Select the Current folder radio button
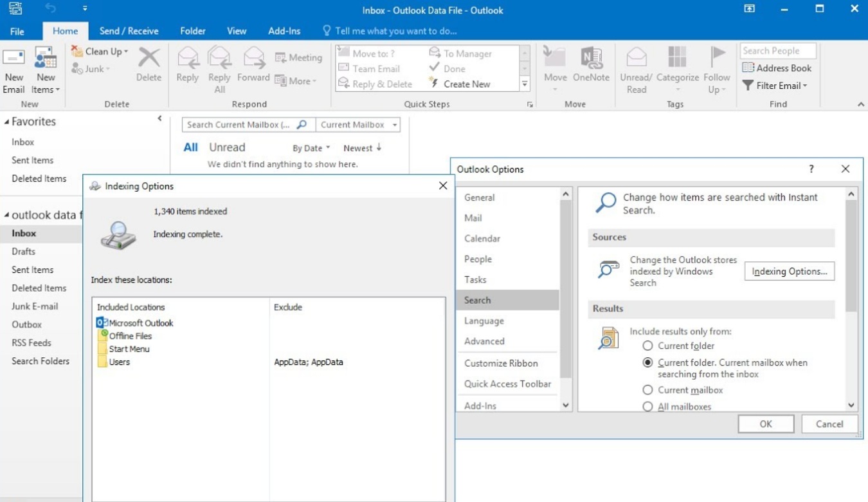This screenshot has height=502, width=868. click(648, 346)
